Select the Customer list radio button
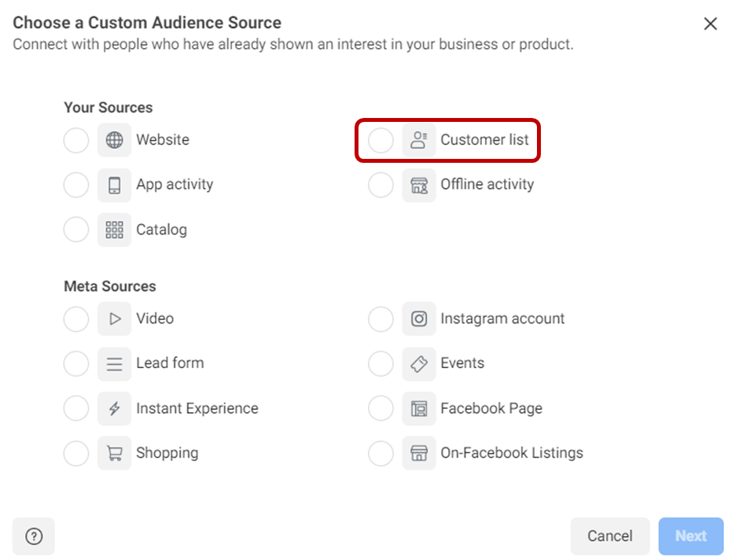739x560 pixels. (381, 141)
